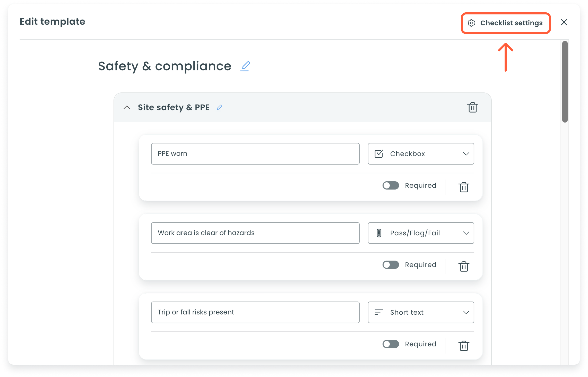Click the PPE worn text field
The width and height of the screenshot is (588, 377).
click(x=255, y=154)
